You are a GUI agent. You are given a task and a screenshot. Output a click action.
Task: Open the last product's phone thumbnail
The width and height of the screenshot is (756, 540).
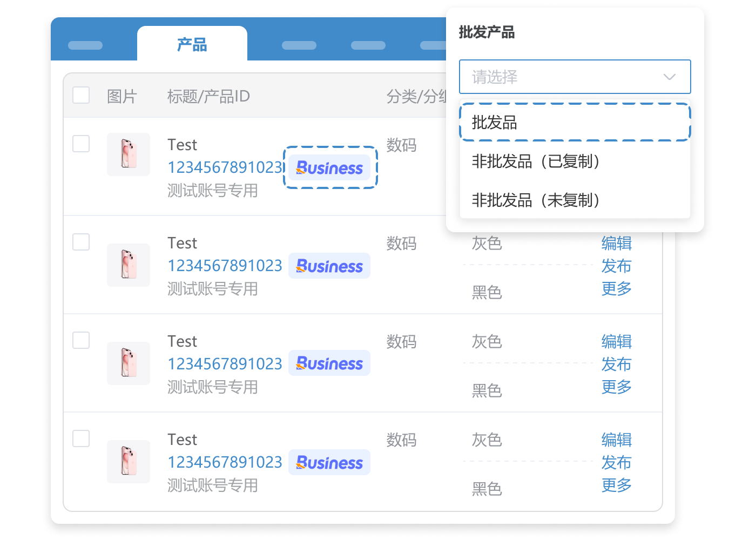[x=129, y=461]
